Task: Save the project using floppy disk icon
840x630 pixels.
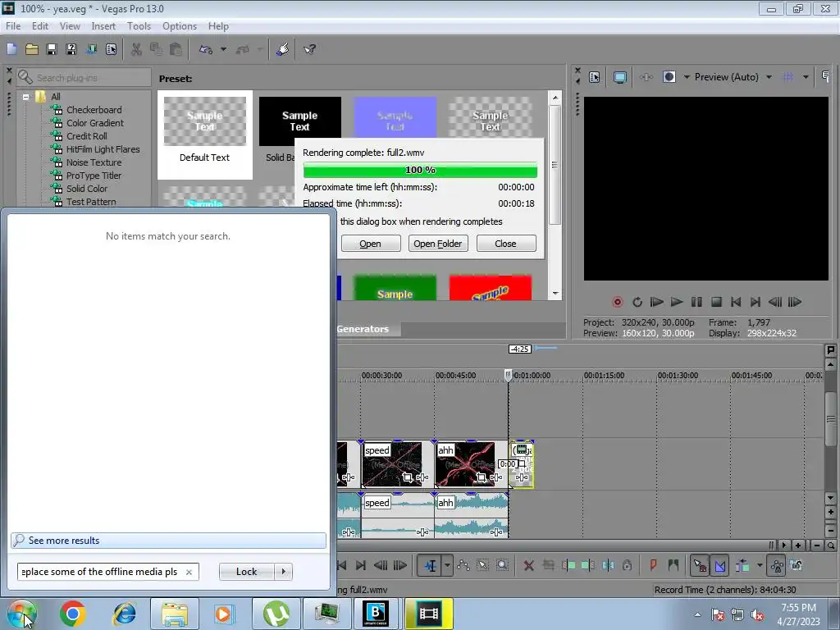Action: pyautogui.click(x=52, y=50)
